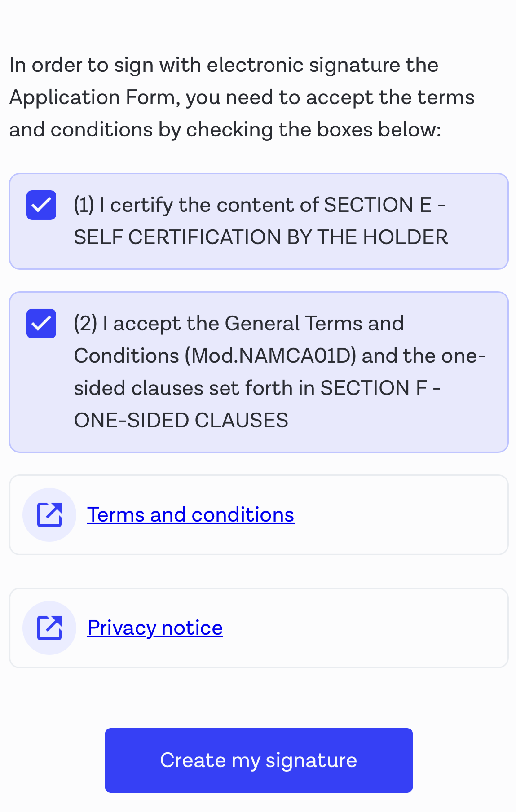Image resolution: width=516 pixels, height=812 pixels.
Task: Click the Create my signature button
Action: 259,760
